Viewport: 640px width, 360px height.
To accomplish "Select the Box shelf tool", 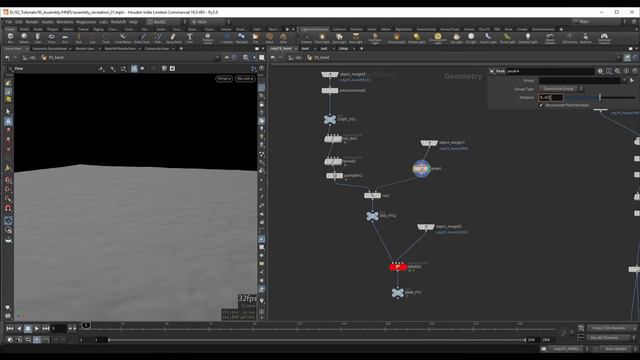I will pos(11,38).
